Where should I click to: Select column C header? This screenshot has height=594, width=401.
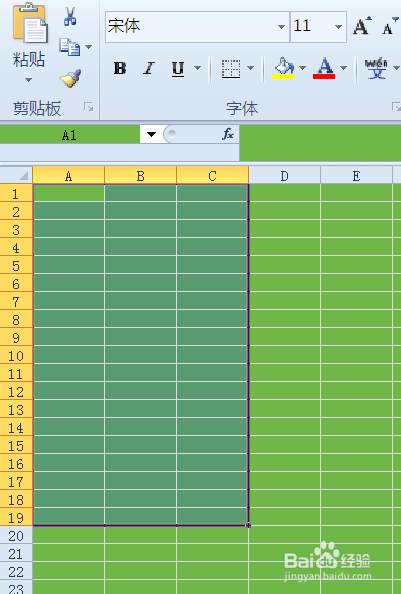pyautogui.click(x=212, y=176)
